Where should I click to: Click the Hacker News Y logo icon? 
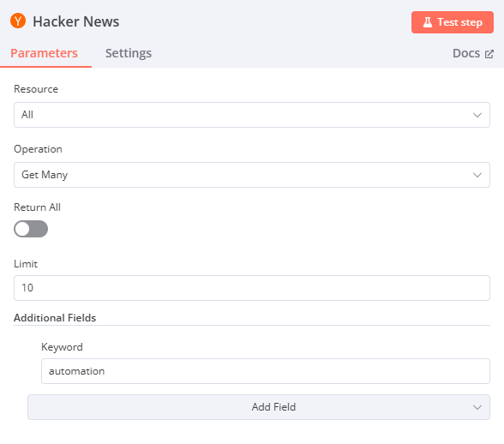18,21
